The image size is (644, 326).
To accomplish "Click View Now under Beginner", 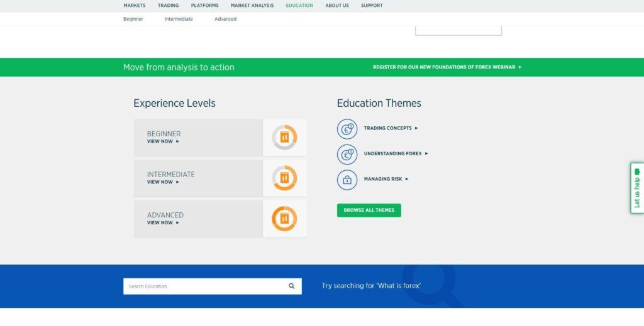I will tap(162, 142).
